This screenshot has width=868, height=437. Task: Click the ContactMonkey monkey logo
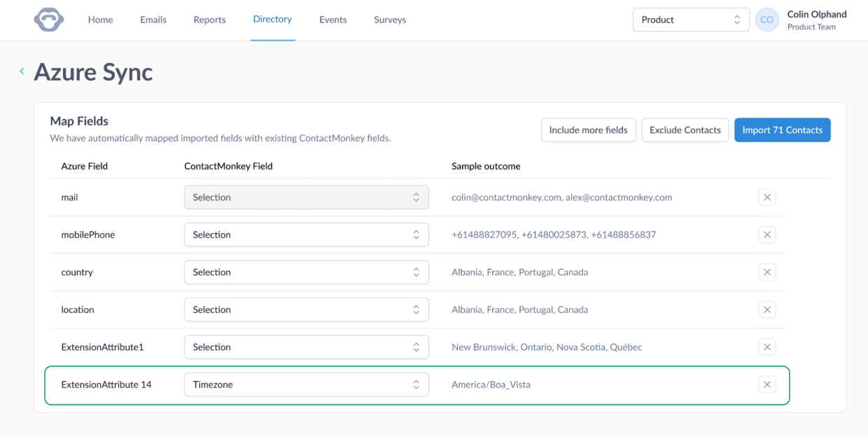click(48, 20)
